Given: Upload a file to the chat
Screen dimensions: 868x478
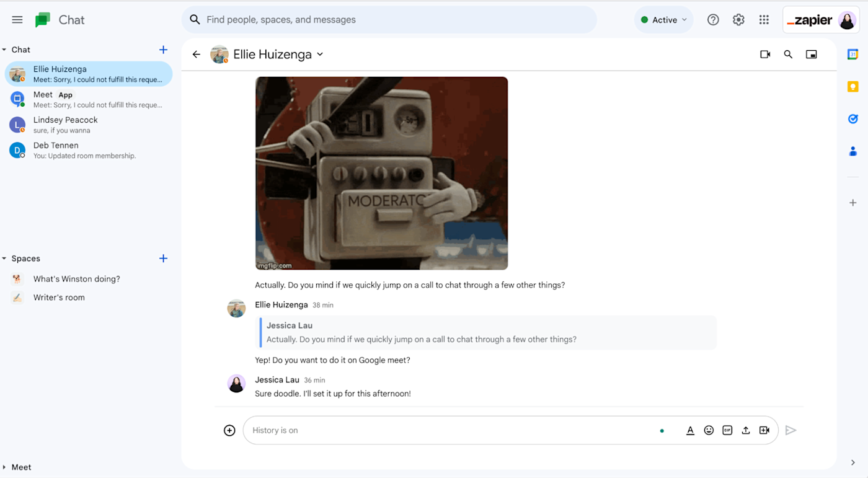Looking at the screenshot, I should 746,430.
